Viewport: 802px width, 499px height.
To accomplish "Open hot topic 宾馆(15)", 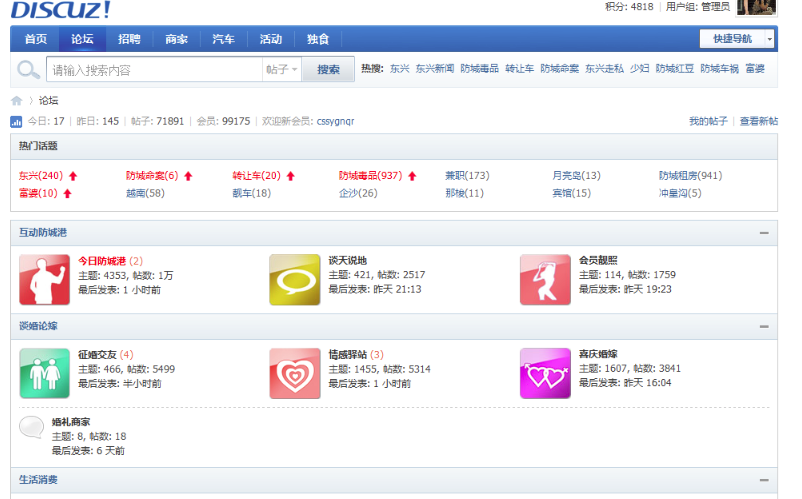I will click(571, 193).
